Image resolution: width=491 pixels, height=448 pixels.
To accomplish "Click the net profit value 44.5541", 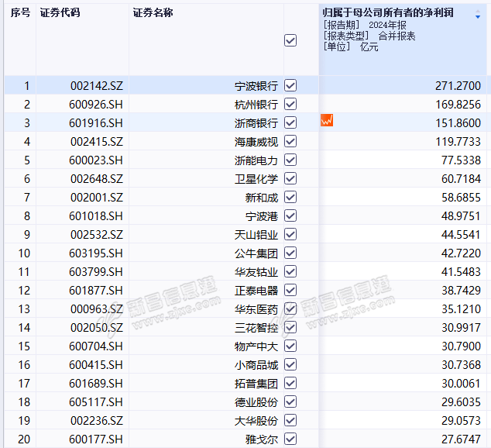I will [x=461, y=235].
